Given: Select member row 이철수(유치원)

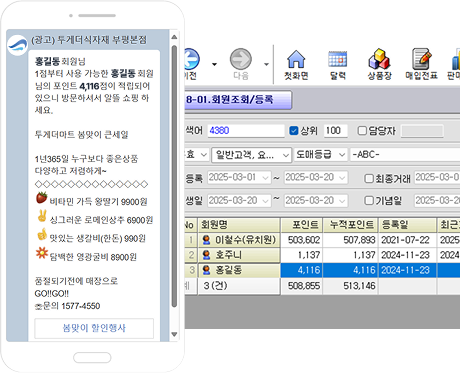Looking at the screenshot, I should coord(322,240).
